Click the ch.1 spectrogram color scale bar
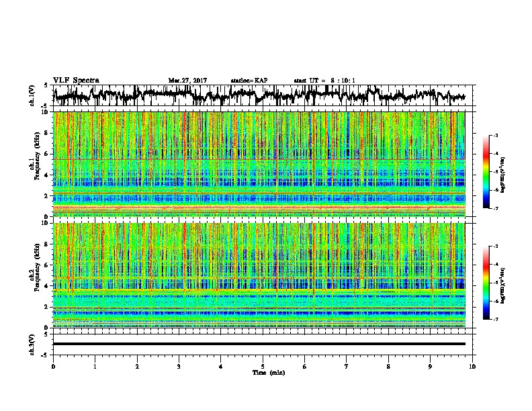 click(x=486, y=172)
